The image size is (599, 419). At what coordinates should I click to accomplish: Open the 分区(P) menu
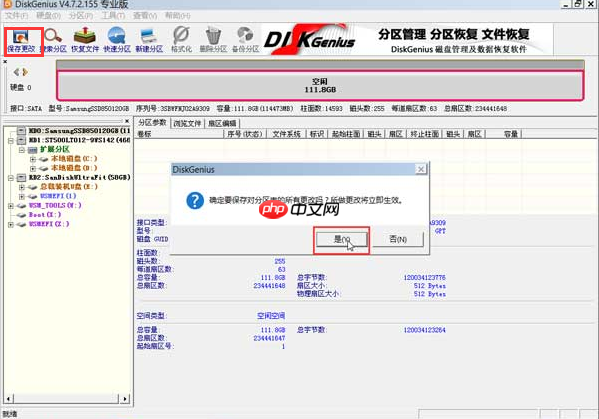click(x=81, y=16)
